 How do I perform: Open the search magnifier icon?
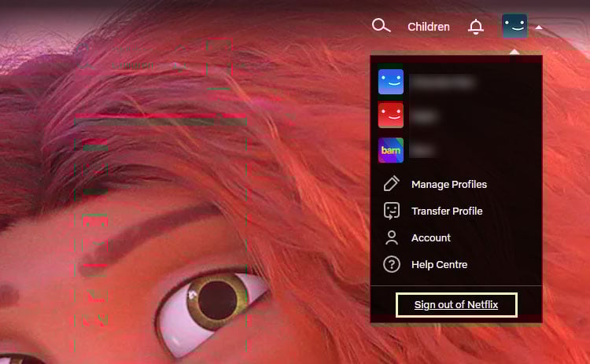coord(382,26)
